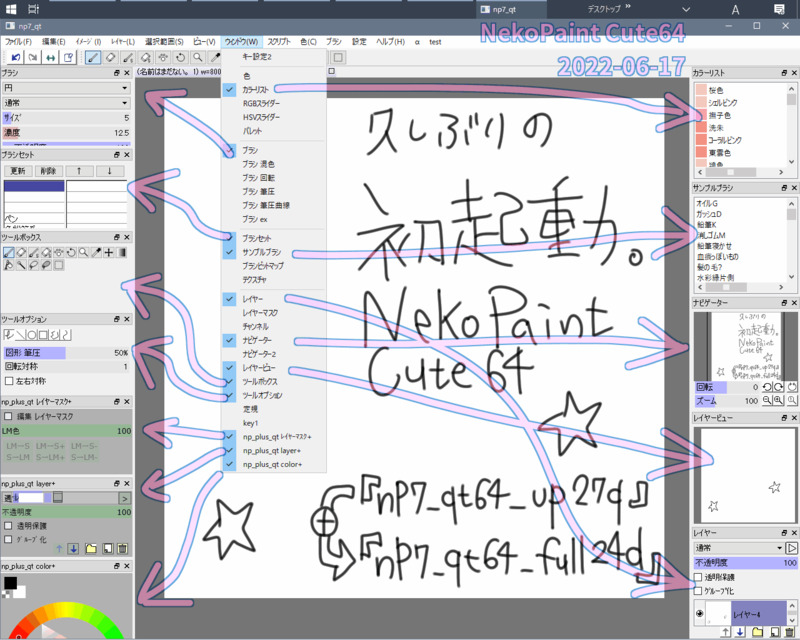Uncheck ナビゲーター in the window menu
800x640 pixels.
pyautogui.click(x=274, y=340)
